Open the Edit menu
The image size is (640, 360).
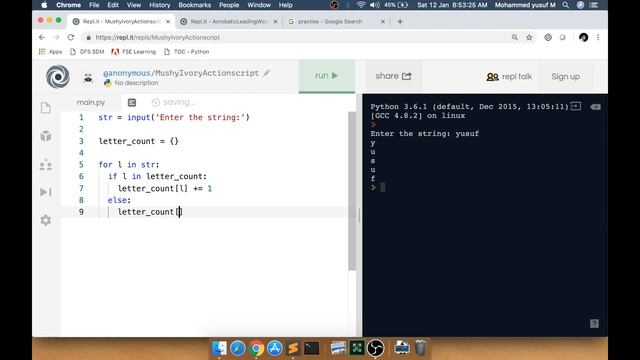[113, 5]
